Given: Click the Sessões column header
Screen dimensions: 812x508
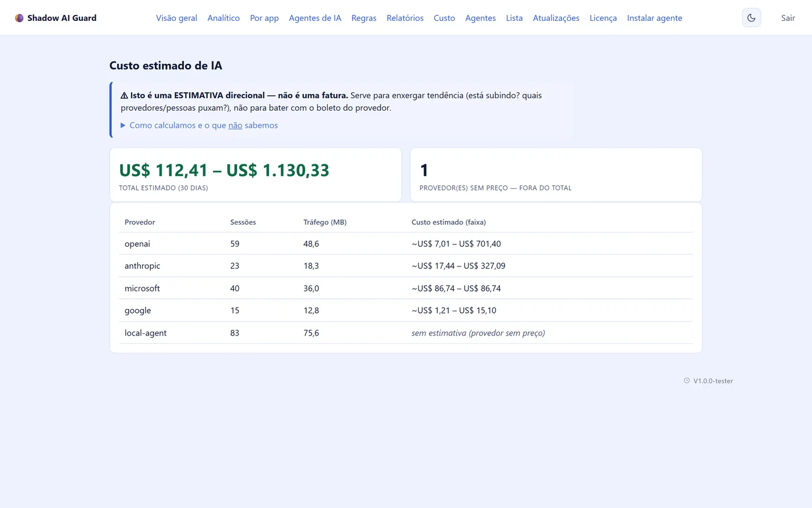Looking at the screenshot, I should 243,222.
